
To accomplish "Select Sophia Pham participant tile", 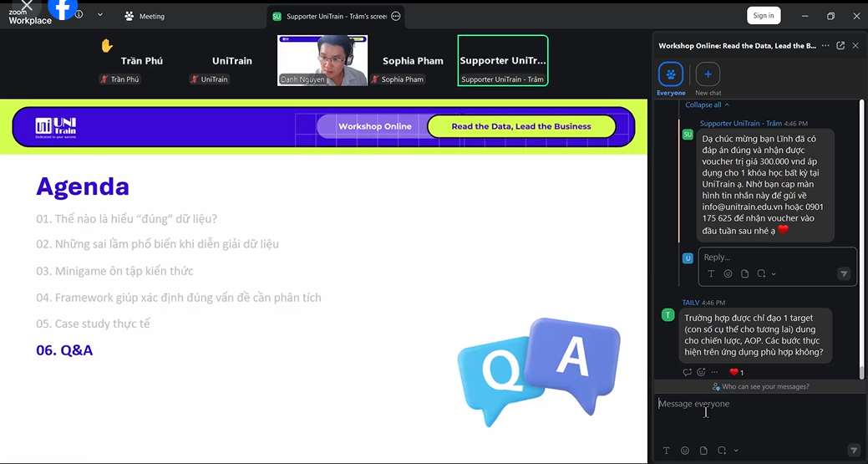I will [413, 61].
